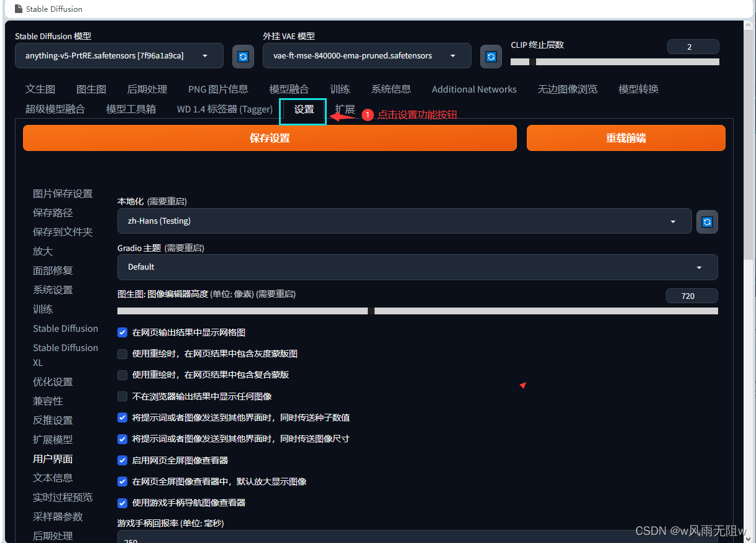Enable not showing any images in browser
756x543 pixels.
click(122, 396)
